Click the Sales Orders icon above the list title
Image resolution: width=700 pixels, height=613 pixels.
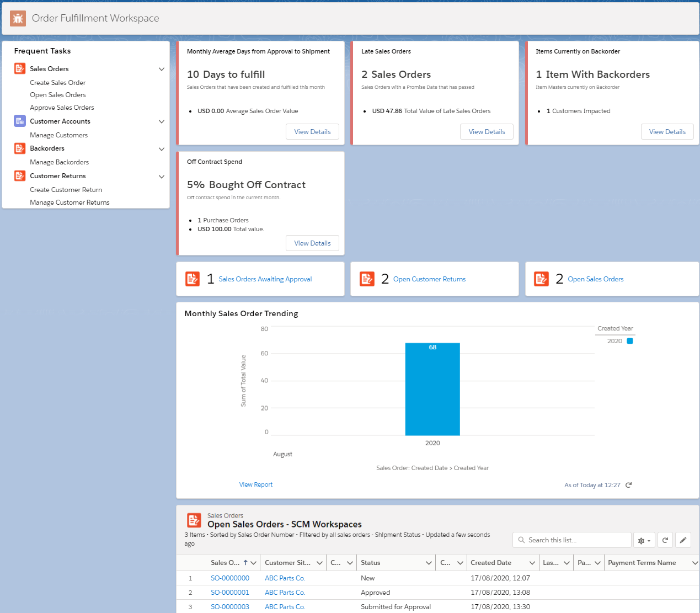[194, 520]
